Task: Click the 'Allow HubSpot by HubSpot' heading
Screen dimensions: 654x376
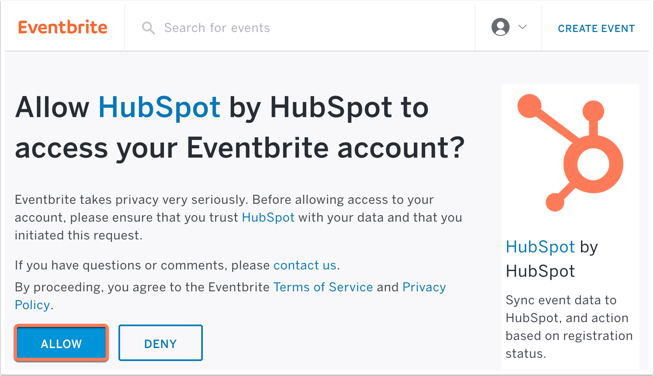Action: point(240,127)
